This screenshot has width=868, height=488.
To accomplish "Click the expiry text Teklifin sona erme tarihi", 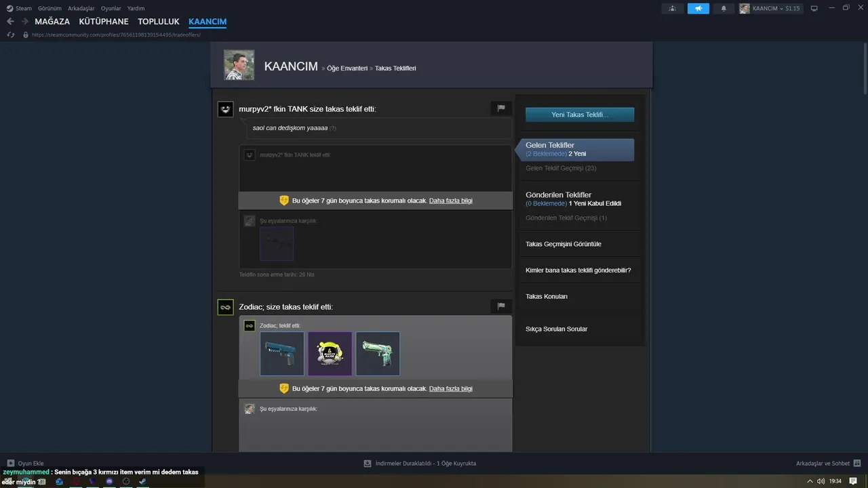I will [x=277, y=274].
